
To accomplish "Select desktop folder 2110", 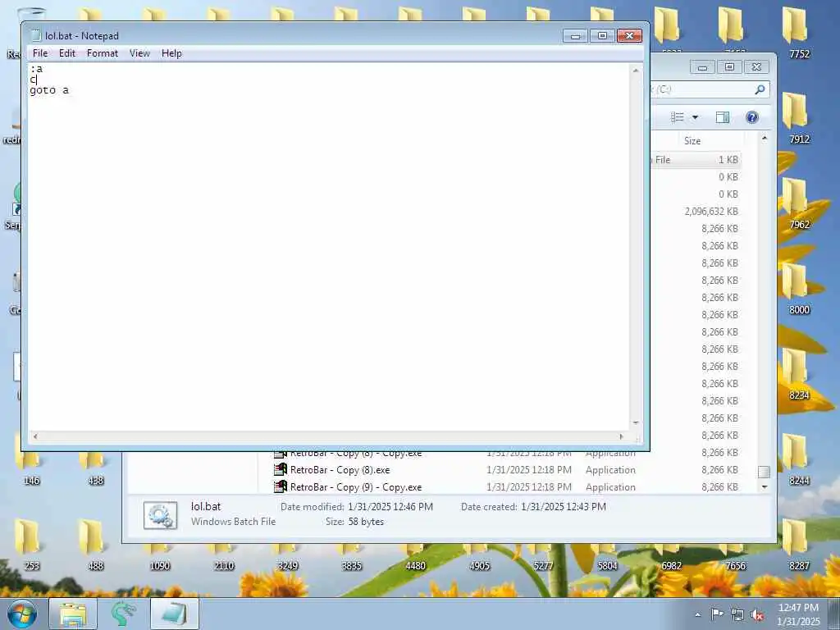I will tap(223, 558).
